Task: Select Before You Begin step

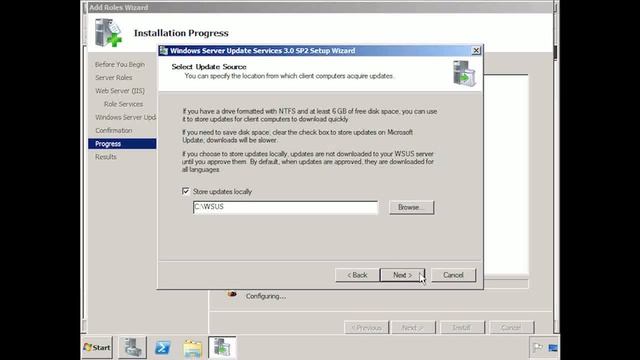Action: pos(120,64)
